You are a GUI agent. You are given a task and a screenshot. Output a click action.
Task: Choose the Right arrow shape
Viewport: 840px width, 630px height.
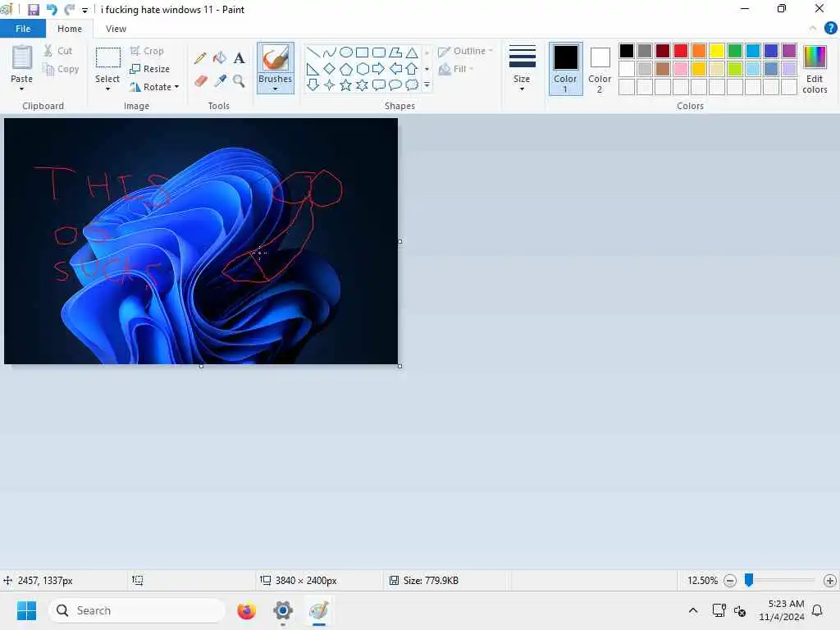379,69
